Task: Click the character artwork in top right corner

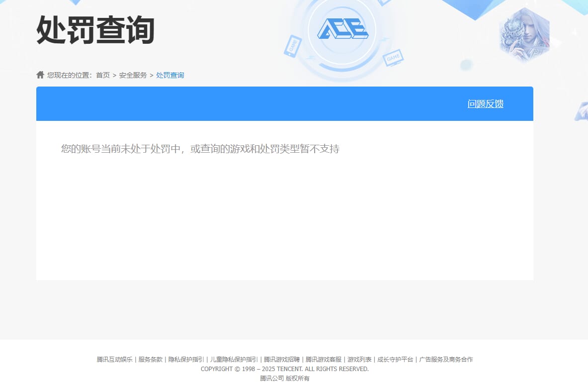Action: coord(524,35)
